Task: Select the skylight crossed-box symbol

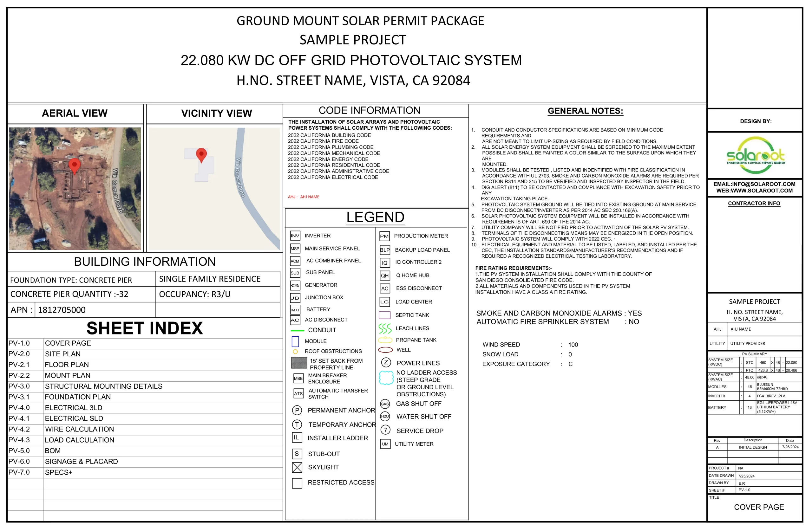Action: coord(297,467)
